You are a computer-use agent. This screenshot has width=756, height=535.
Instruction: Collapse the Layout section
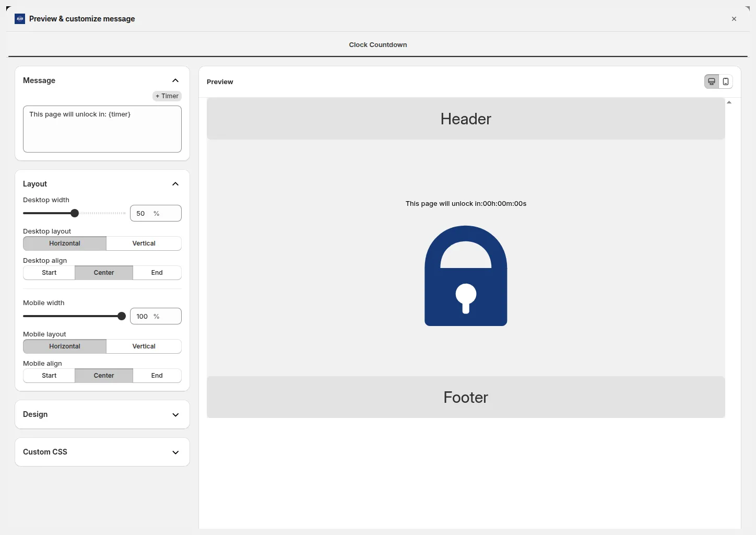[x=175, y=184]
